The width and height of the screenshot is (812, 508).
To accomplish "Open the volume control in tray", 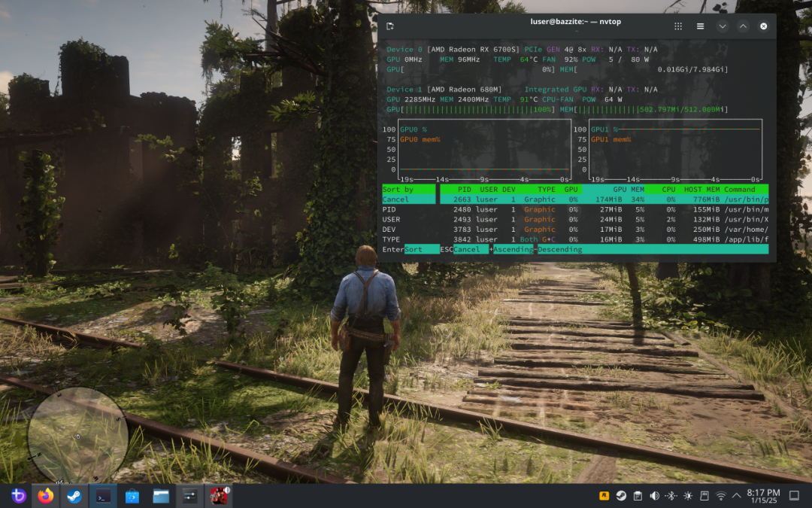I will [655, 496].
